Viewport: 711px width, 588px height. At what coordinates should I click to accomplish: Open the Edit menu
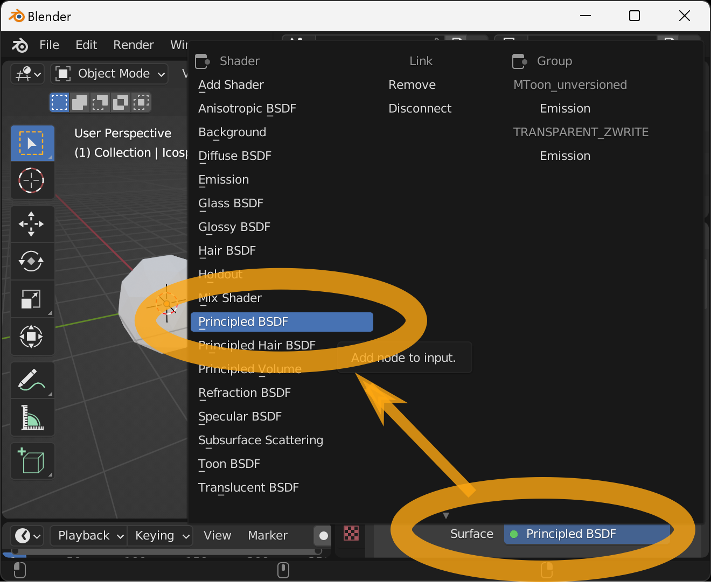86,45
